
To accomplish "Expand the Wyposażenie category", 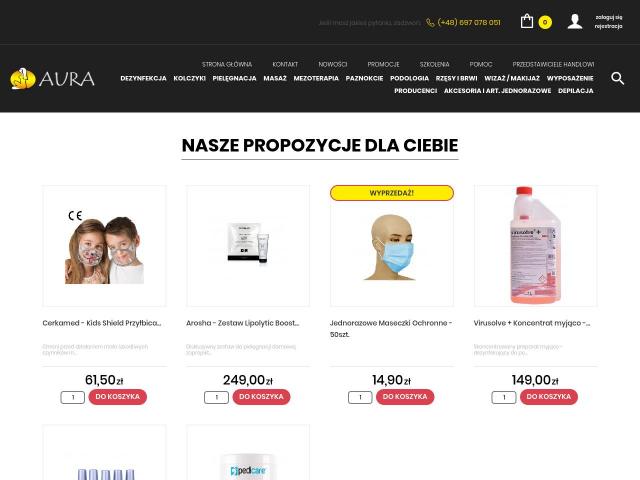I will click(570, 78).
